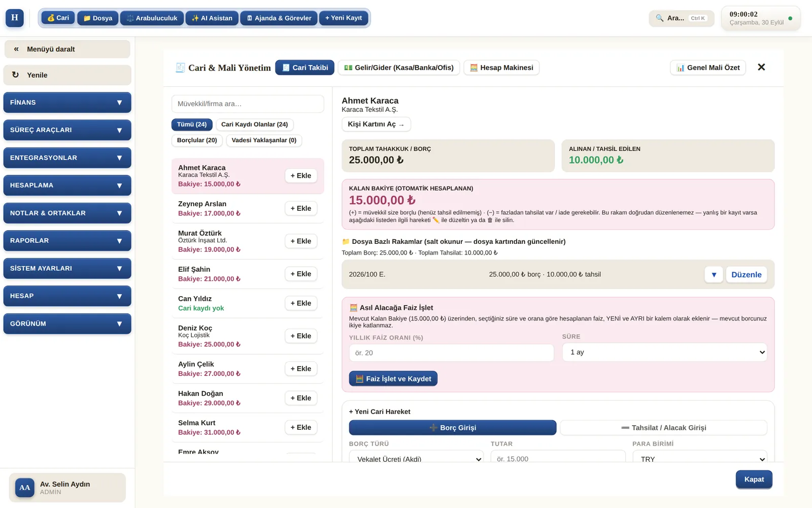Focus the Müvekkil/firma ara search field
Screen dimensions: 812x508
tap(248, 104)
